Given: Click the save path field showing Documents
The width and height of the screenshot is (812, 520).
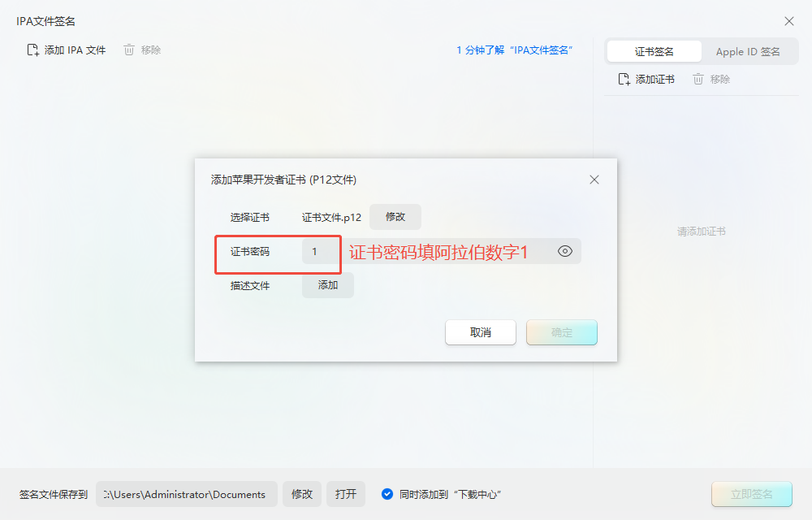Looking at the screenshot, I should pyautogui.click(x=187, y=494).
